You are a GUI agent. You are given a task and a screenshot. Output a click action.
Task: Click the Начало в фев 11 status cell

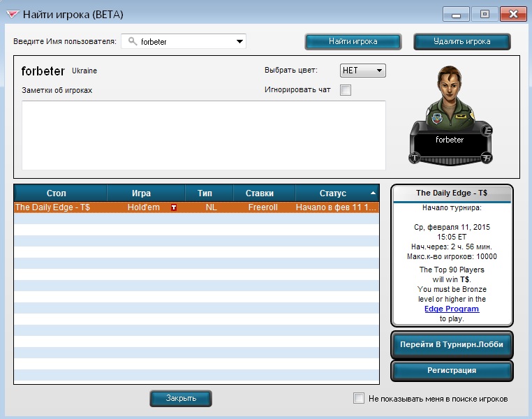[336, 207]
